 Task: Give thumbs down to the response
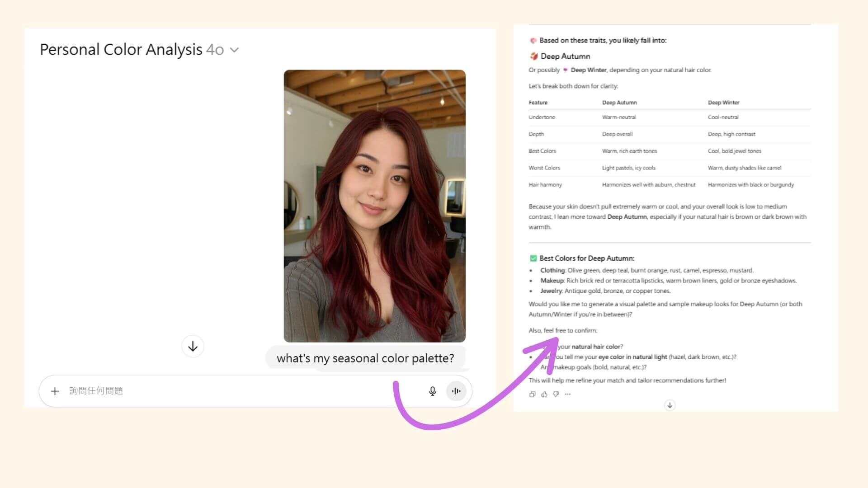pyautogui.click(x=556, y=394)
